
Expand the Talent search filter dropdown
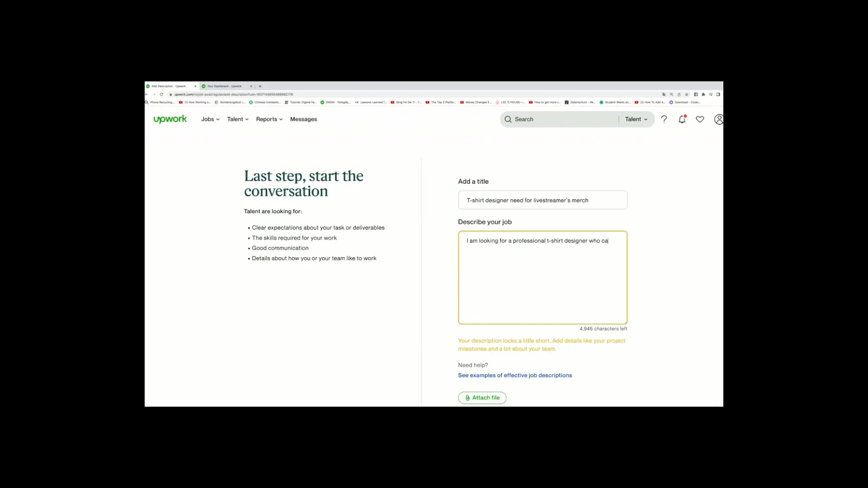[x=636, y=118]
